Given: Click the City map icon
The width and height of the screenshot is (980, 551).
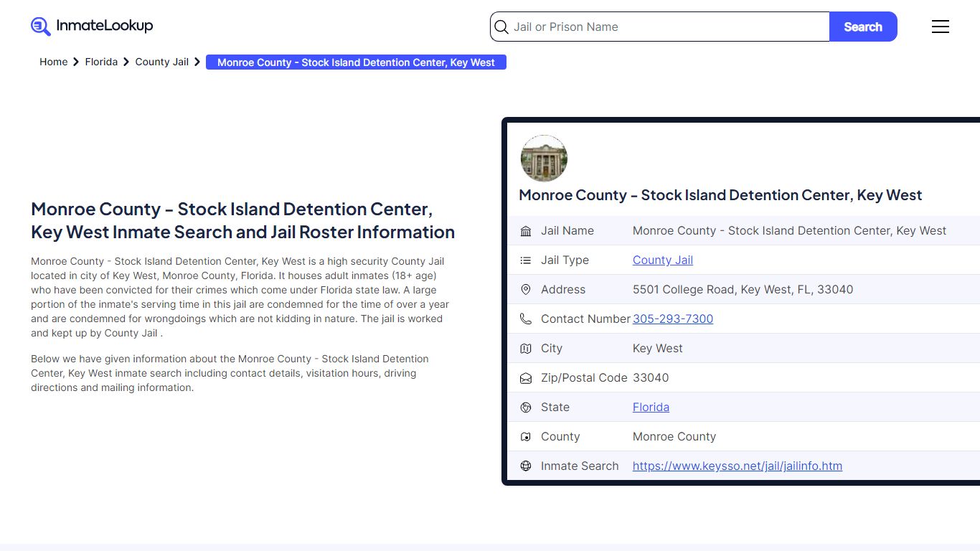Looking at the screenshot, I should click(526, 349).
